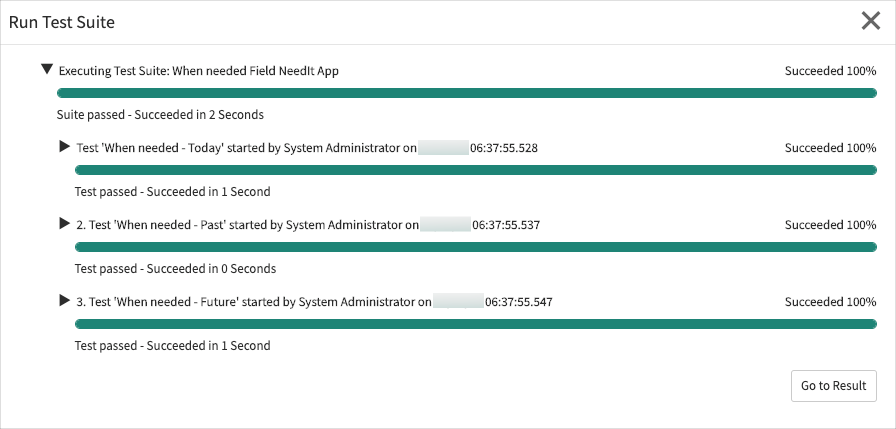Click the Today test started line text
The height and width of the screenshot is (429, 896).
pos(307,149)
